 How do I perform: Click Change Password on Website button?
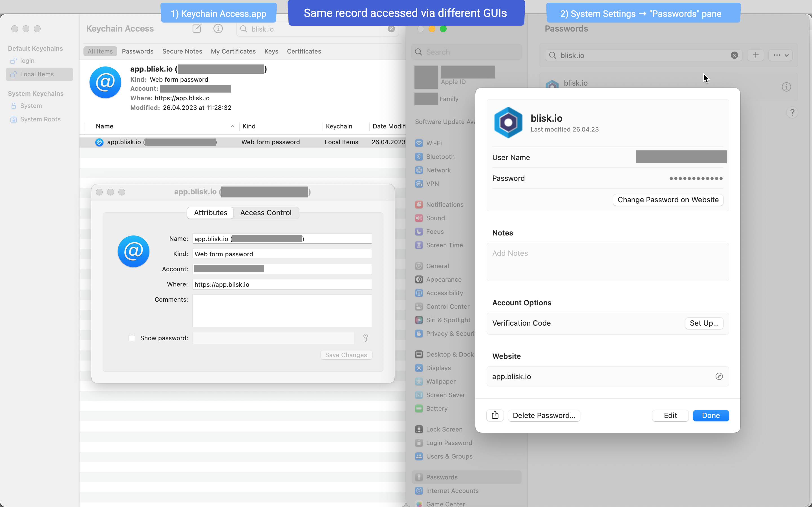(668, 200)
